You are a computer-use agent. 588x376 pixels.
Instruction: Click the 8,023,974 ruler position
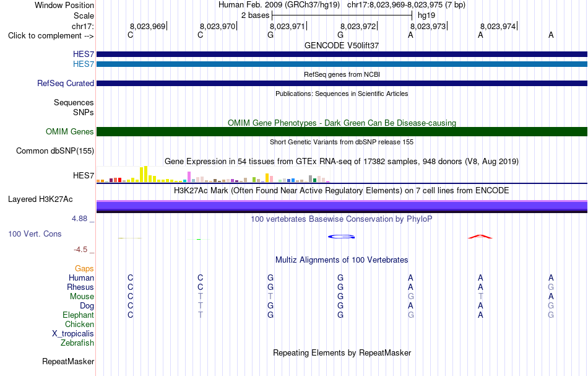click(498, 26)
